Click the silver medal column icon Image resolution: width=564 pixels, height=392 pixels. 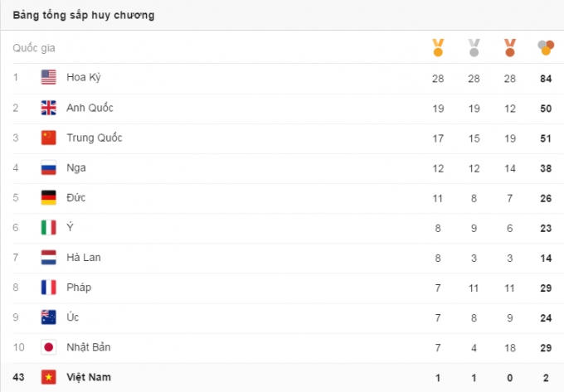pyautogui.click(x=474, y=48)
